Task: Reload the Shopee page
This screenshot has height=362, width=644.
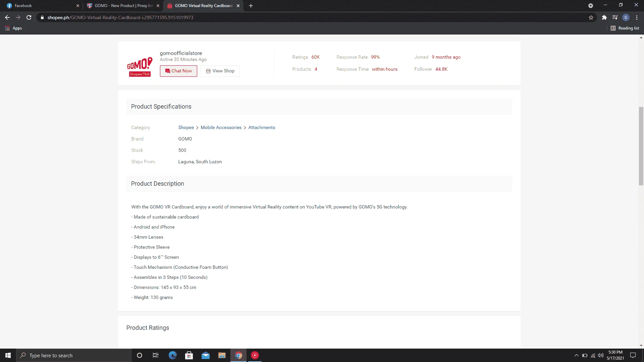Action: (x=29, y=17)
